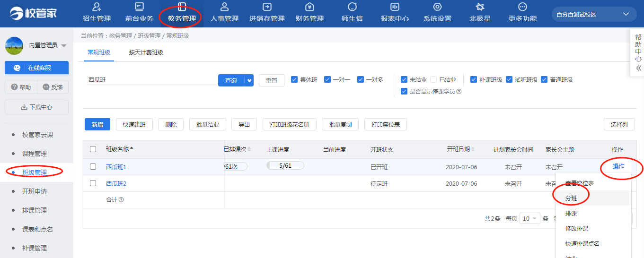Viewport: 644px width, 258px height.
Task: Select all rows with header checkbox
Action: pyautogui.click(x=93, y=149)
